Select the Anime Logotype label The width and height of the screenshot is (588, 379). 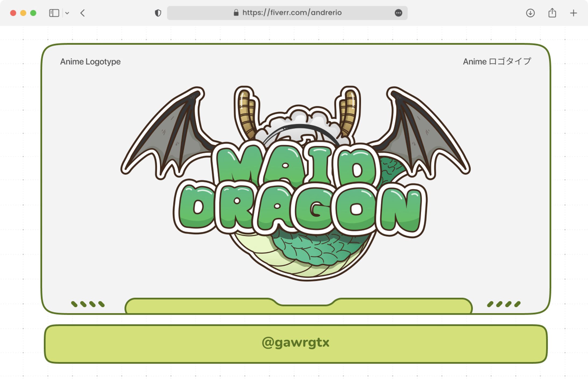coord(90,62)
